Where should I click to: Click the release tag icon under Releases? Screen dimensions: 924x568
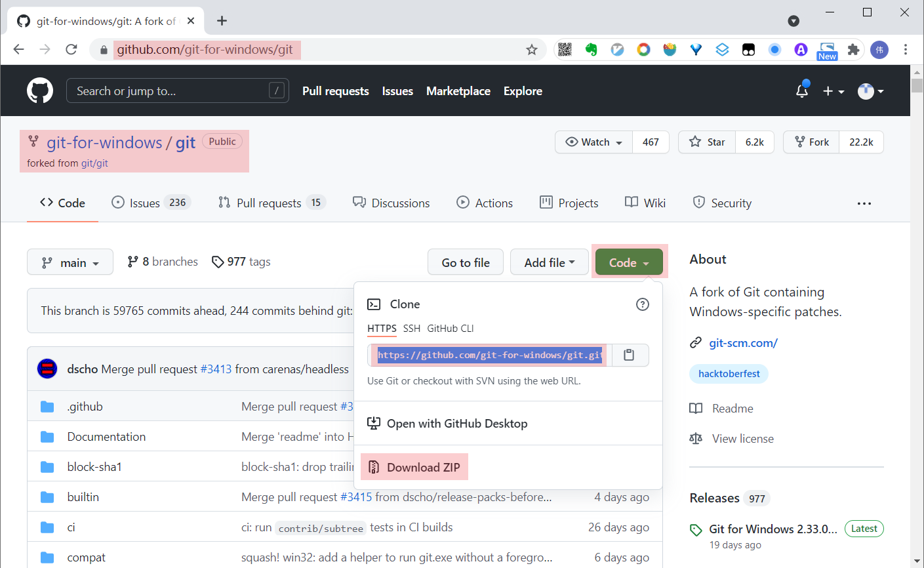click(696, 530)
